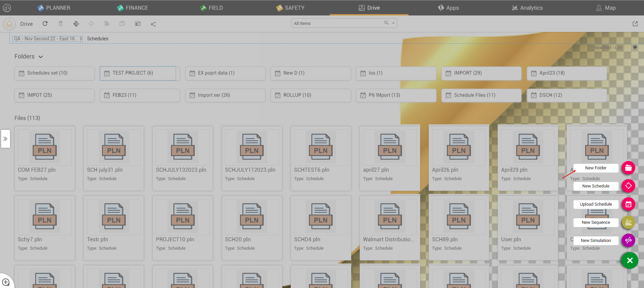This screenshot has width=644, height=288.
Task: Click the add-document toolbar icon
Action: point(107,24)
